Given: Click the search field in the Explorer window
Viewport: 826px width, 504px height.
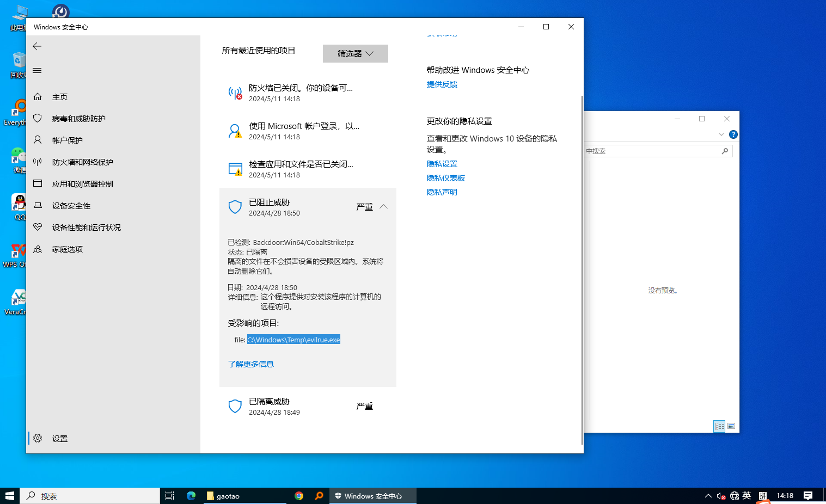Looking at the screenshot, I should (653, 151).
